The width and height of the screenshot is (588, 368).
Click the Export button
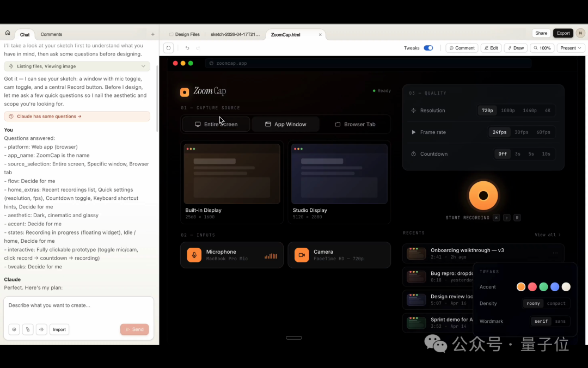pos(563,33)
